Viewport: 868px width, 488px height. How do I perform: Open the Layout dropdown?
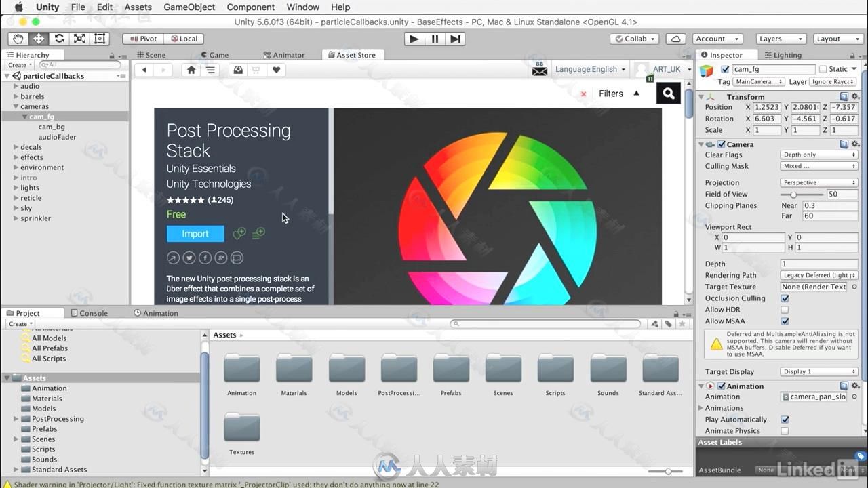(x=838, y=39)
